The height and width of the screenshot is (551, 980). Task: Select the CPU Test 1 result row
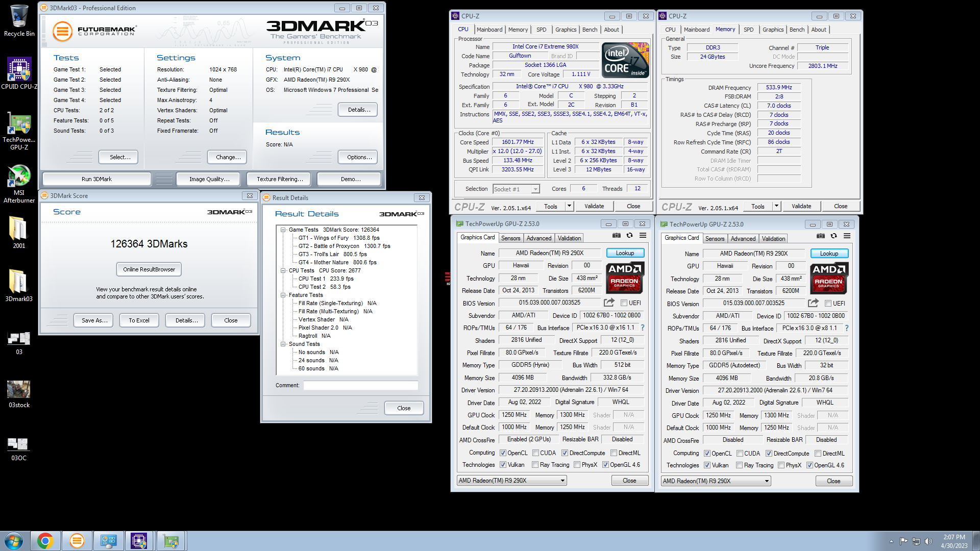[326, 279]
